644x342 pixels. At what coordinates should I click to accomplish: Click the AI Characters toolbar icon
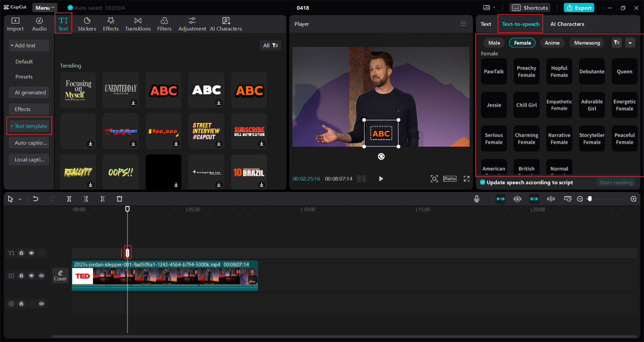coord(226,24)
